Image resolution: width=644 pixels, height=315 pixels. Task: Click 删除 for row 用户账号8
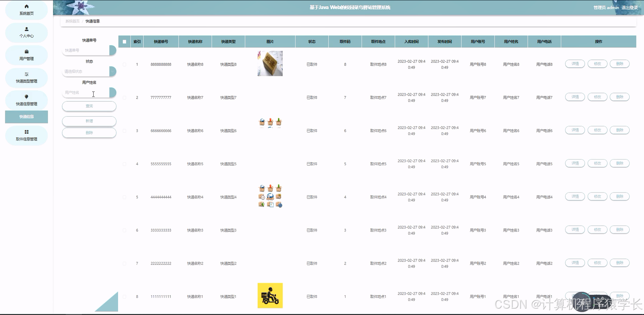tap(620, 64)
